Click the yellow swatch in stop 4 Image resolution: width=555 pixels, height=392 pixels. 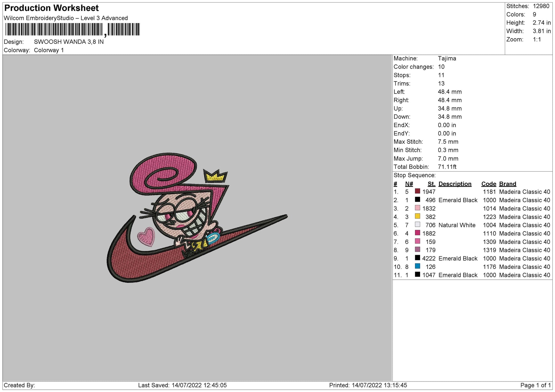pyautogui.click(x=417, y=216)
